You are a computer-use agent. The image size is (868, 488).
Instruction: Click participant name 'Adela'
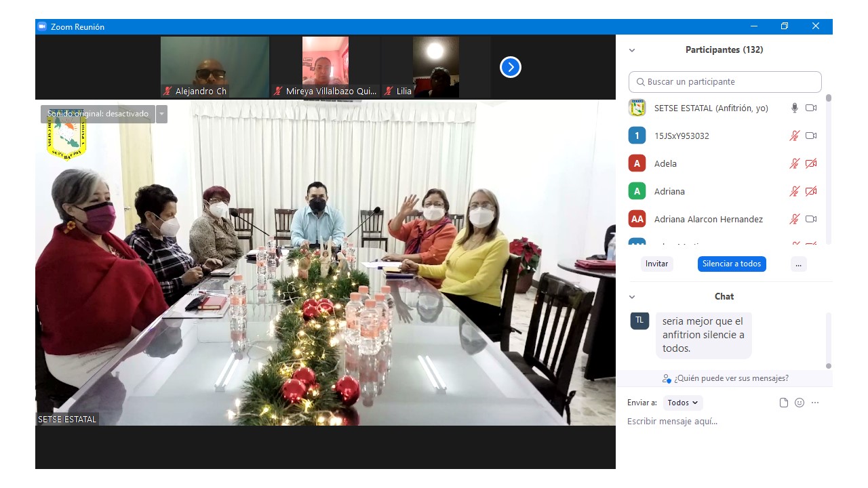(665, 163)
